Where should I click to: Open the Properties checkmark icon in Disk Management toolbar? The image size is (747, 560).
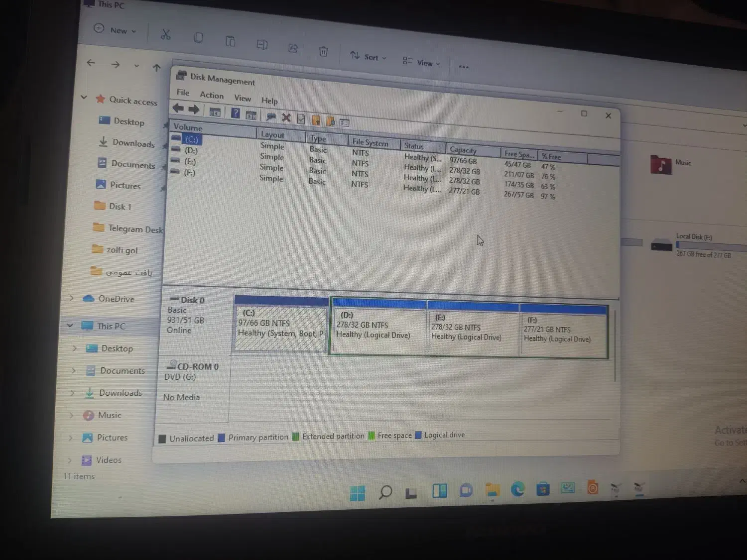(x=301, y=118)
